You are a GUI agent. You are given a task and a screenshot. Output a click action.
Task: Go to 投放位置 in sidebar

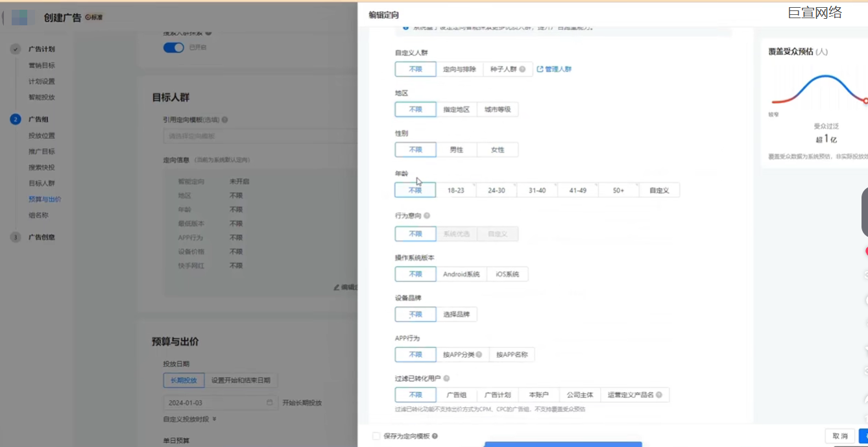42,136
